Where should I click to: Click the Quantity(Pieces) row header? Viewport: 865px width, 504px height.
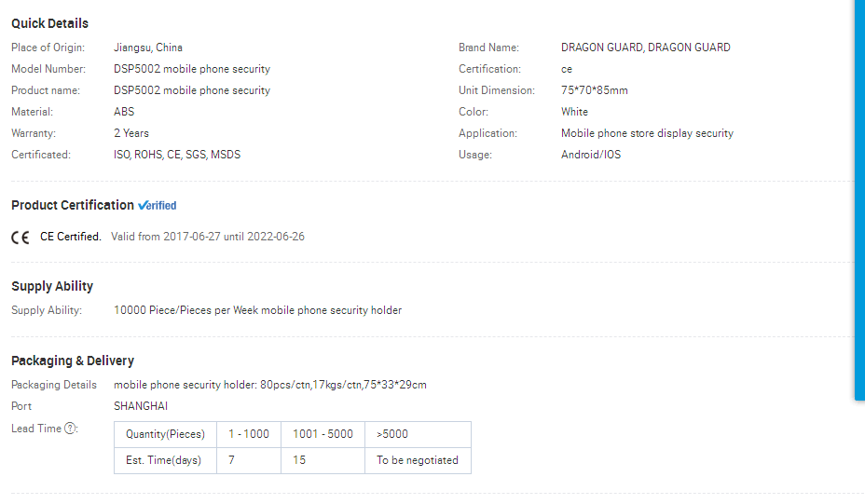coord(166,434)
